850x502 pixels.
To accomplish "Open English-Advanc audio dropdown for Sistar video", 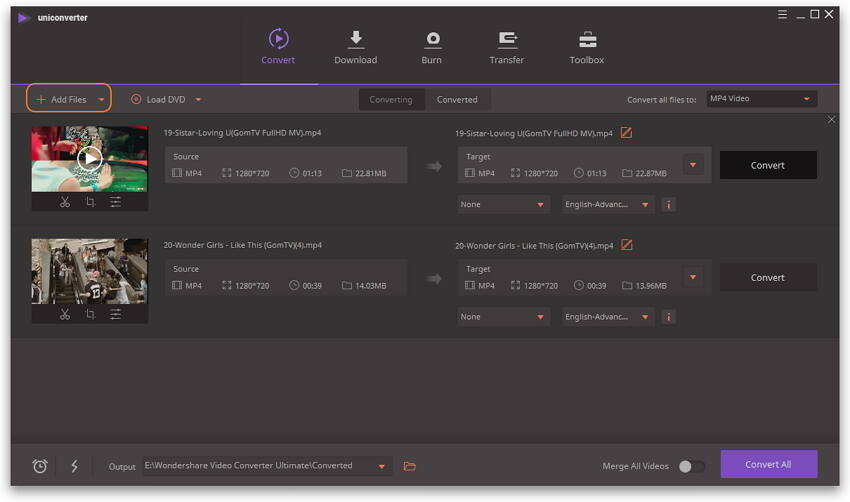I will [608, 204].
